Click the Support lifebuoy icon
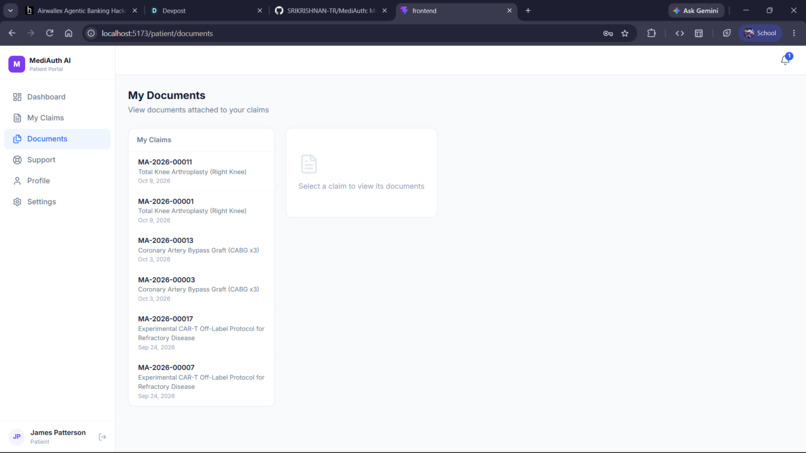 pyautogui.click(x=17, y=160)
